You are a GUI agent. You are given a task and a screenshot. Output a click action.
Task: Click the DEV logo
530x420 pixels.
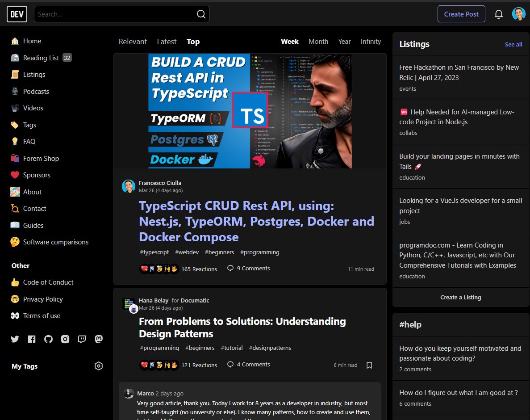17,14
